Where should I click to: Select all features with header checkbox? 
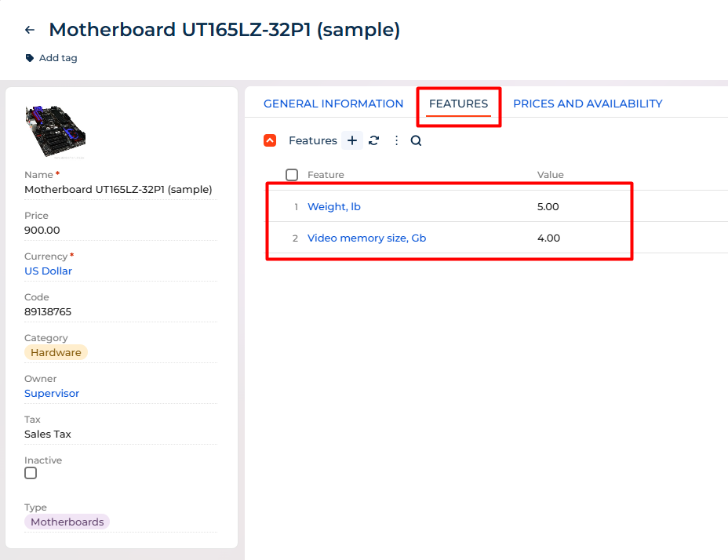tap(292, 175)
